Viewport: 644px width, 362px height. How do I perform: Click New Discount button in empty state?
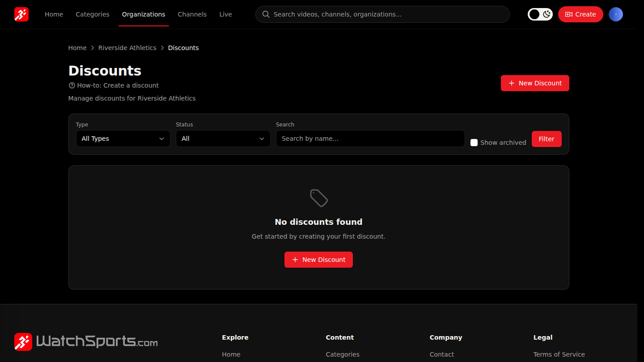point(318,260)
